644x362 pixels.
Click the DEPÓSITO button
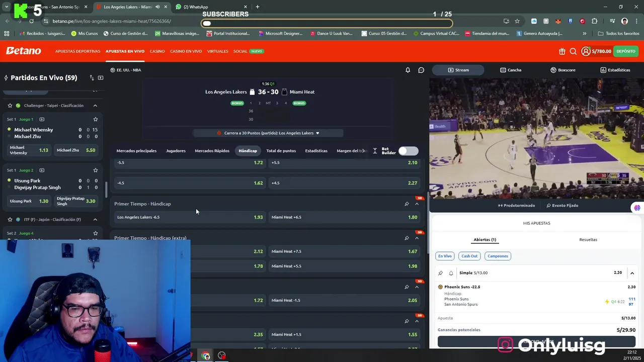tap(626, 51)
